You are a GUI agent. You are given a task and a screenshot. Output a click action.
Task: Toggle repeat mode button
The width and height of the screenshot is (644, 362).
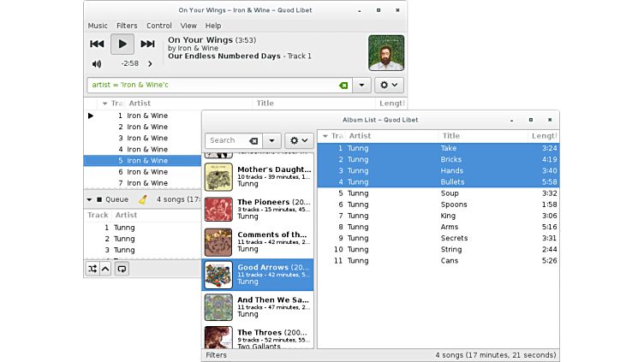click(x=122, y=269)
